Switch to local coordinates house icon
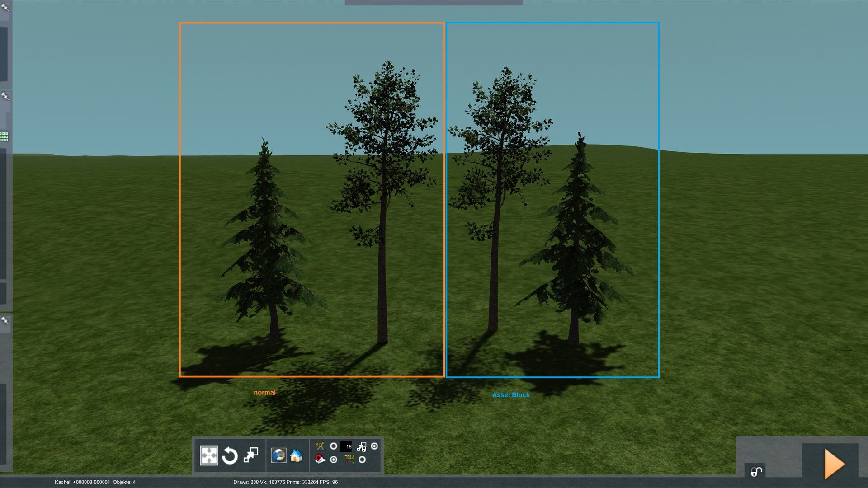Screen dimensions: 868x488 pos(296,455)
